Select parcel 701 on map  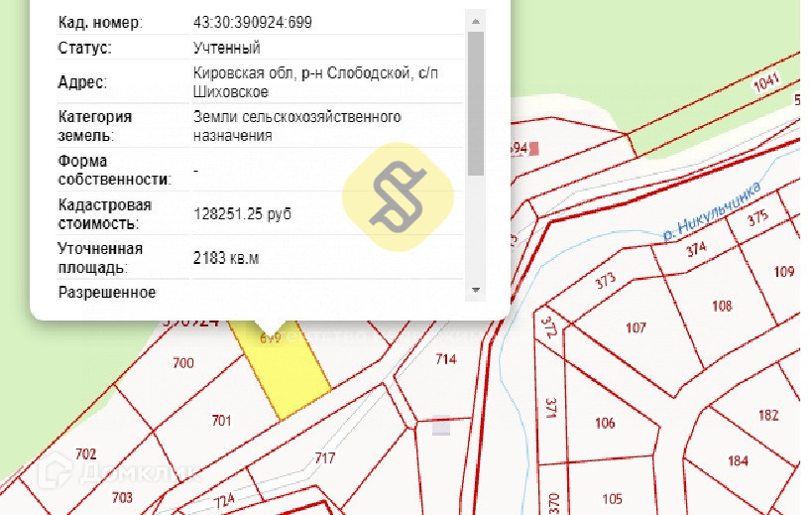pos(221,420)
